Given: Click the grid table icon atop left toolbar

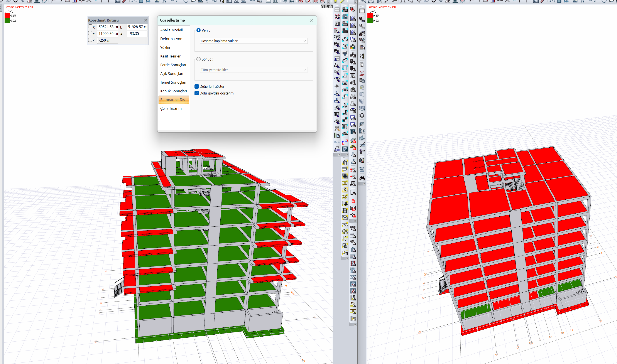Looking at the screenshot, I should (x=337, y=10).
